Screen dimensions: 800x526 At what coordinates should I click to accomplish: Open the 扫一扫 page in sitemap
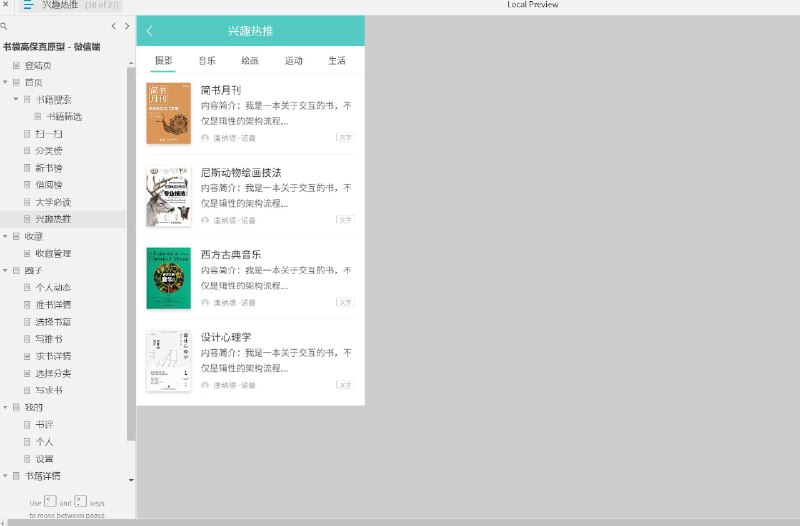(49, 134)
